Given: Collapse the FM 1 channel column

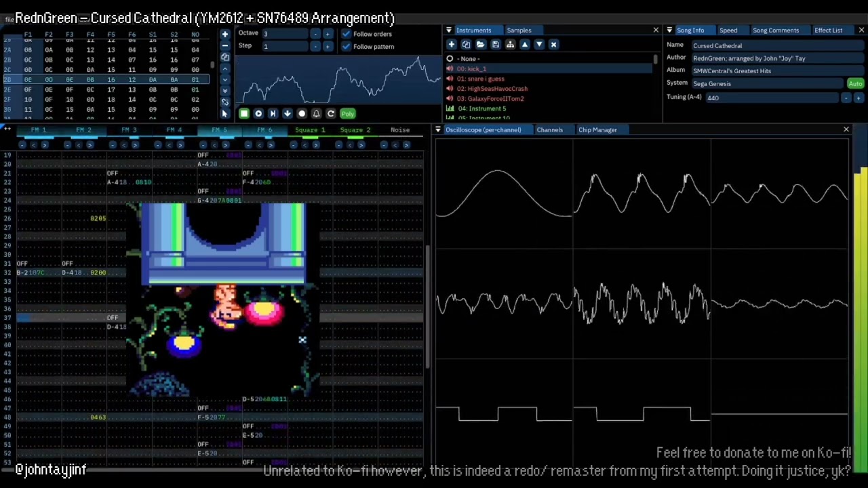Looking at the screenshot, I should [22, 145].
